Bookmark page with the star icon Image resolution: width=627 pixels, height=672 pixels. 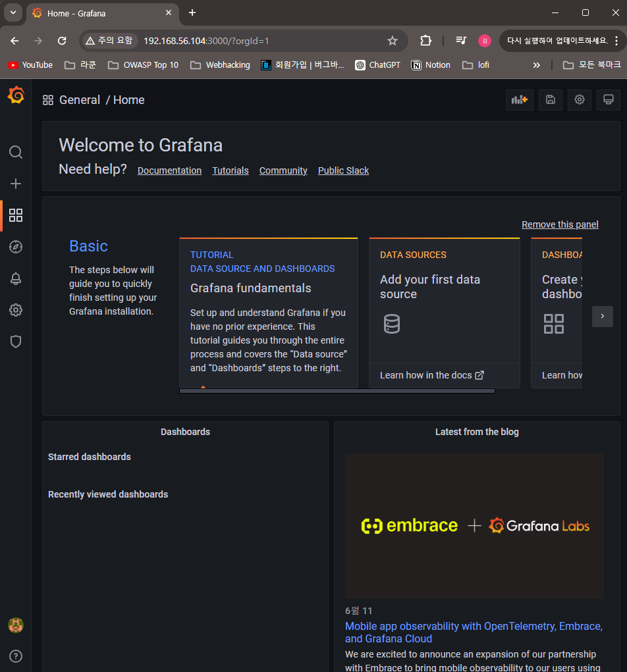point(392,41)
